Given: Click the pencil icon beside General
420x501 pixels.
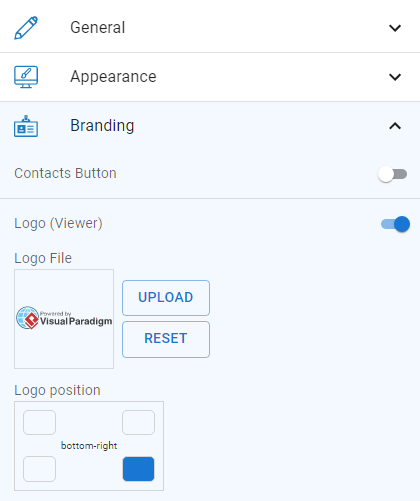Looking at the screenshot, I should click(26, 28).
